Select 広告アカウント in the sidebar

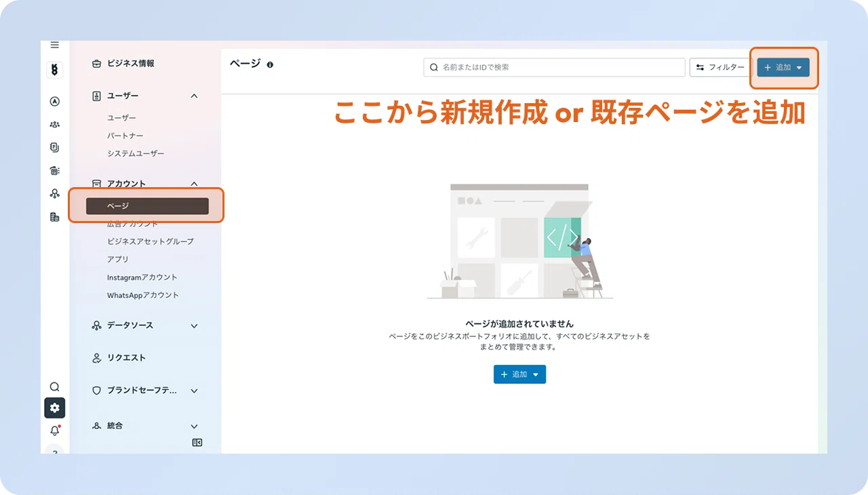(132, 224)
